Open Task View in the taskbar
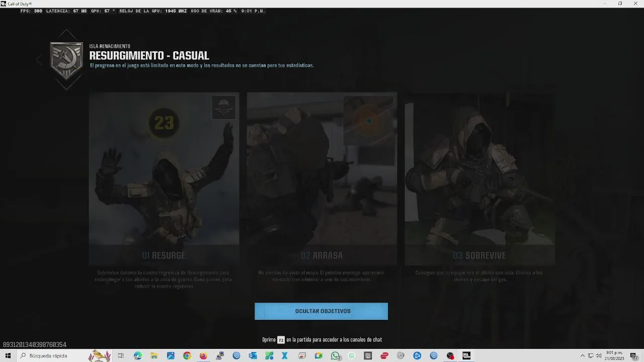 click(121, 355)
